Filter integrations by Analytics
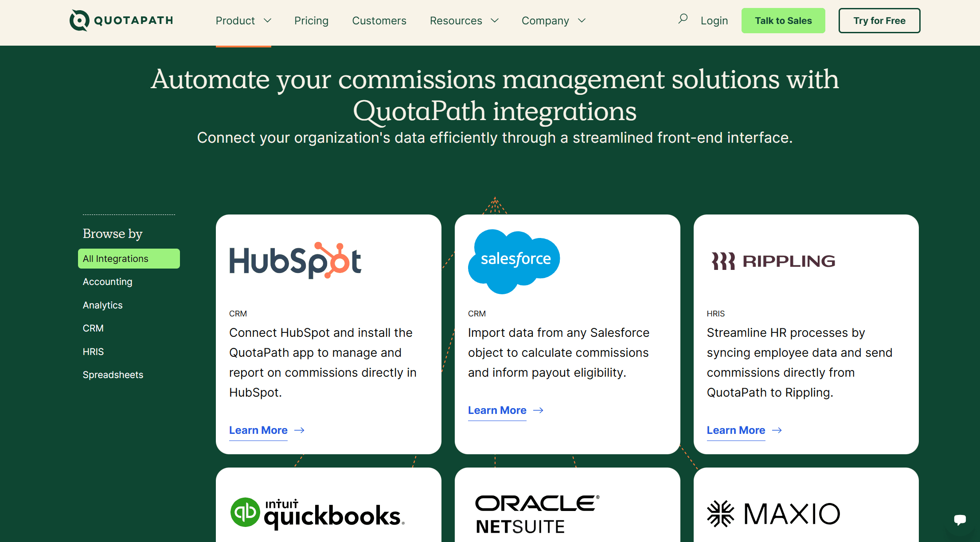The image size is (980, 542). [x=103, y=305]
